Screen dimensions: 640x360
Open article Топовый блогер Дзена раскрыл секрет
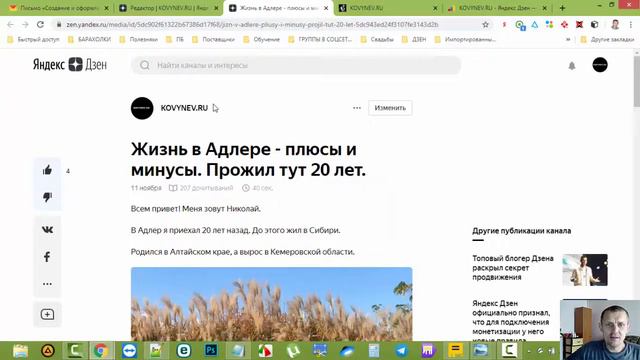(x=513, y=268)
